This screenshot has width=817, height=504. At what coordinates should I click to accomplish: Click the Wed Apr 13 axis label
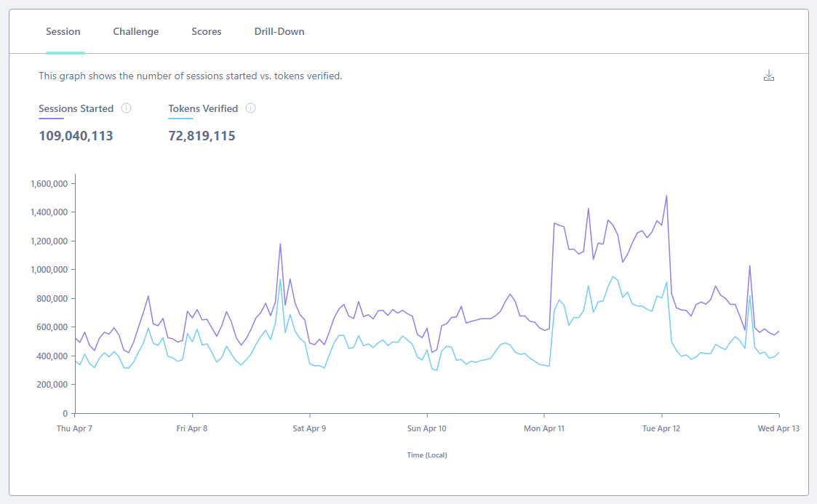[778, 428]
